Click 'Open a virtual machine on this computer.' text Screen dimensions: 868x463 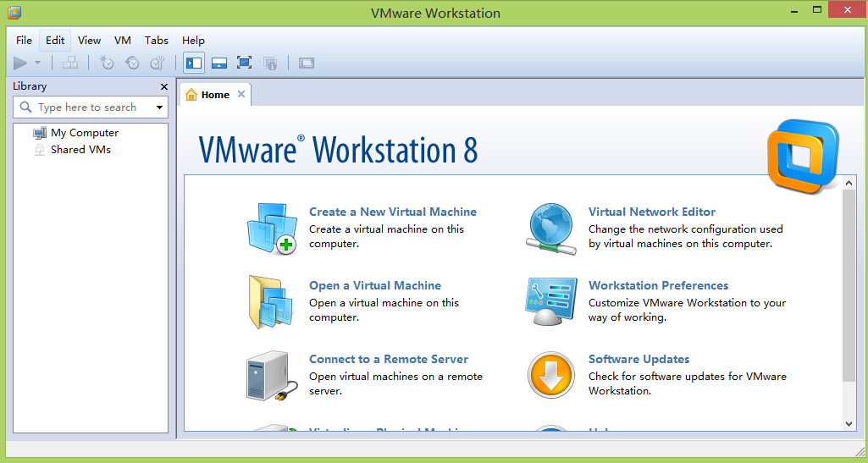tap(384, 310)
